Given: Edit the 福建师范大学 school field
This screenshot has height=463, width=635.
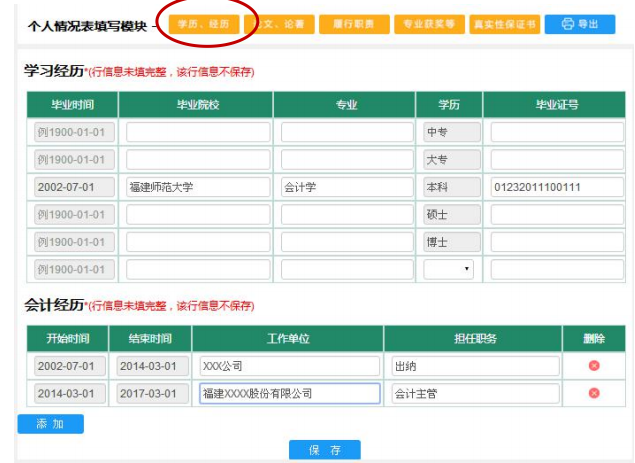Looking at the screenshot, I should click(198, 187).
